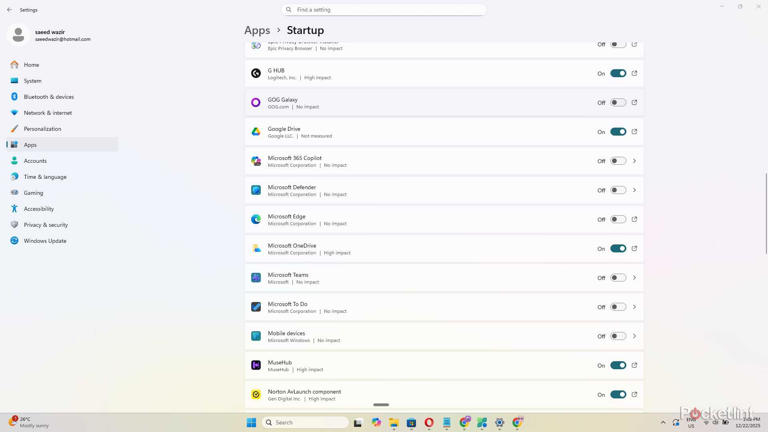The image size is (768, 432).
Task: Expand Microsoft 365 Copilot entry chevron
Action: [634, 161]
